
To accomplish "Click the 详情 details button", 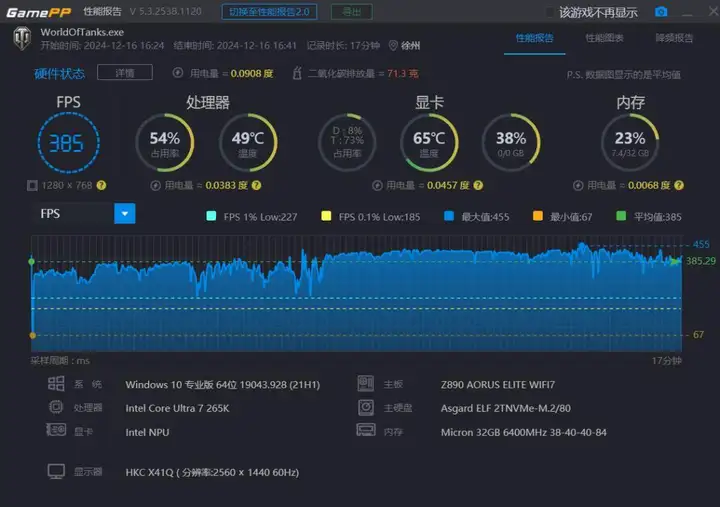I will pyautogui.click(x=125, y=73).
